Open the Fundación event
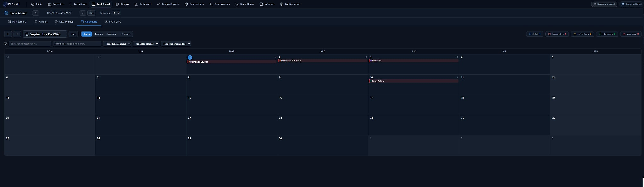 [x=414, y=61]
